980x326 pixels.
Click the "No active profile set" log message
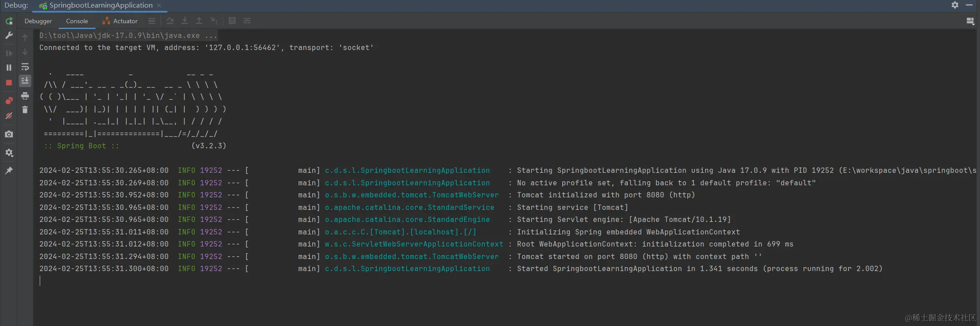click(666, 183)
